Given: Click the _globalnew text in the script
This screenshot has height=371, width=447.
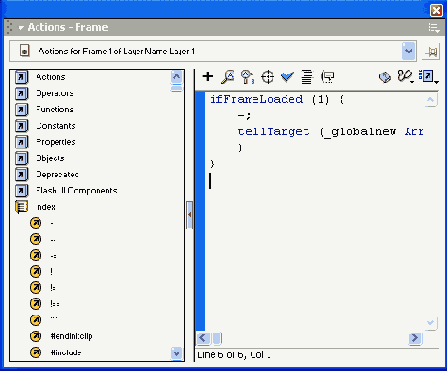Looking at the screenshot, I should point(360,132).
